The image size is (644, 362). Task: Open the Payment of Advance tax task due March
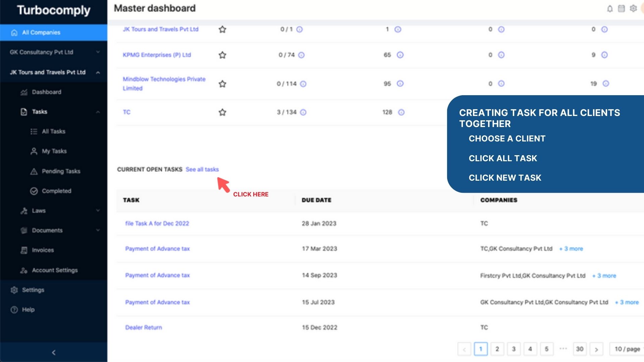158,248
